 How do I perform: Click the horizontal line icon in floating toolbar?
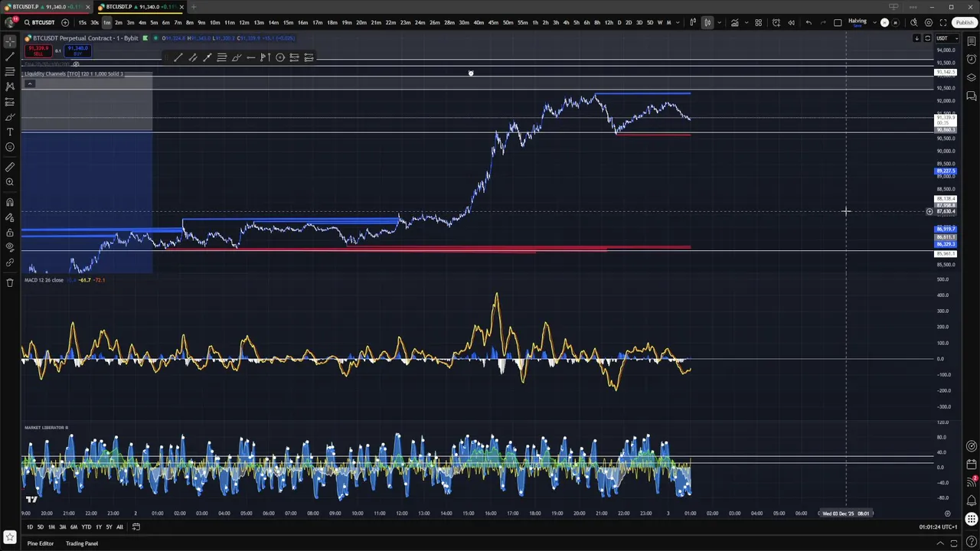(x=251, y=57)
